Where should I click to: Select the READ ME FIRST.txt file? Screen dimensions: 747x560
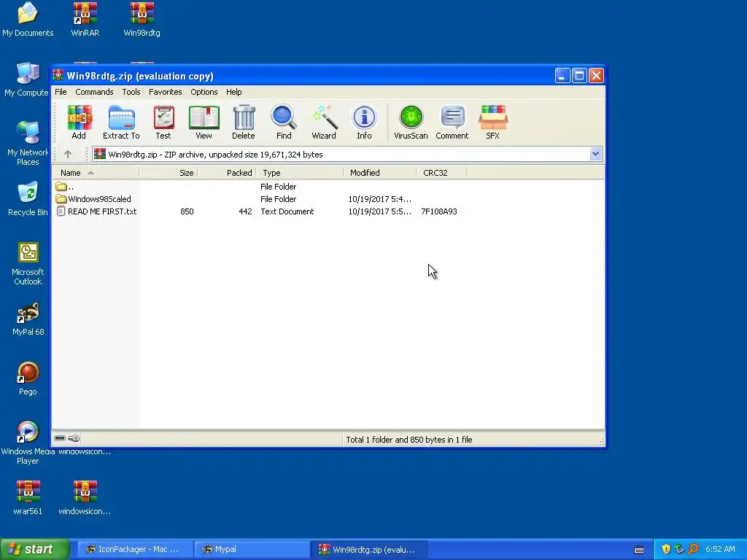(x=328, y=211)
